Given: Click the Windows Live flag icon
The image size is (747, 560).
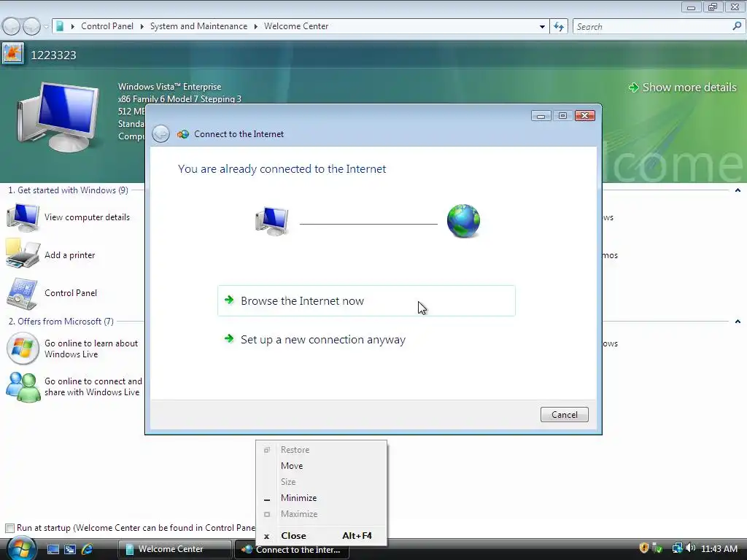Looking at the screenshot, I should click(23, 349).
